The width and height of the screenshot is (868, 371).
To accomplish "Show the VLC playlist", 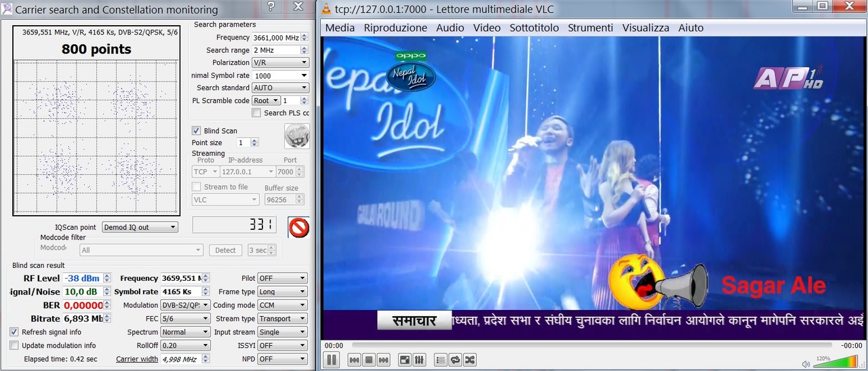I will (x=440, y=360).
